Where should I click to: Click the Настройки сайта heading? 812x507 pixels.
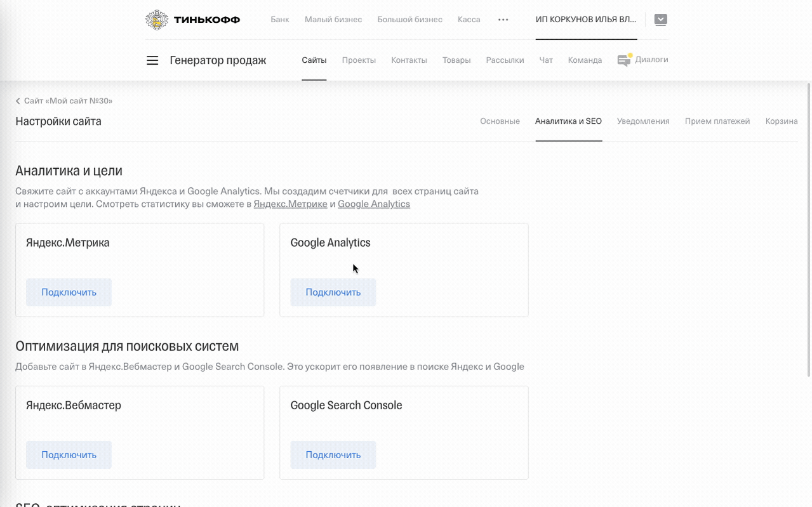click(x=58, y=121)
